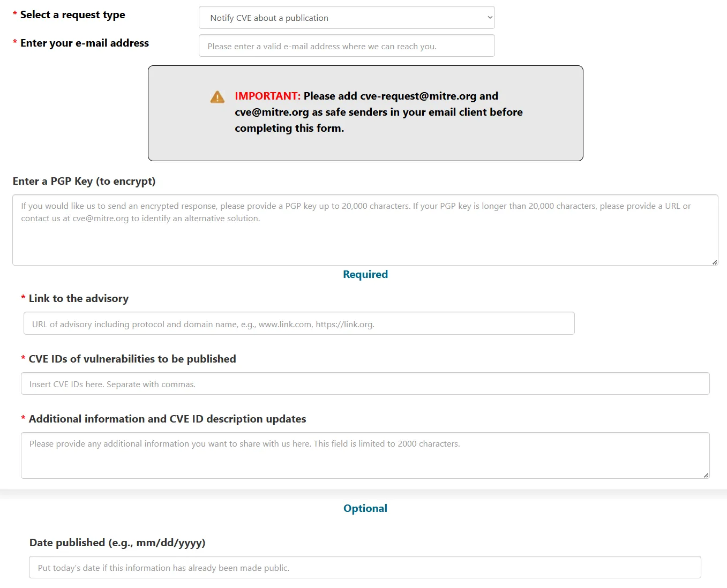Click the 'Select a request type' label

click(73, 15)
